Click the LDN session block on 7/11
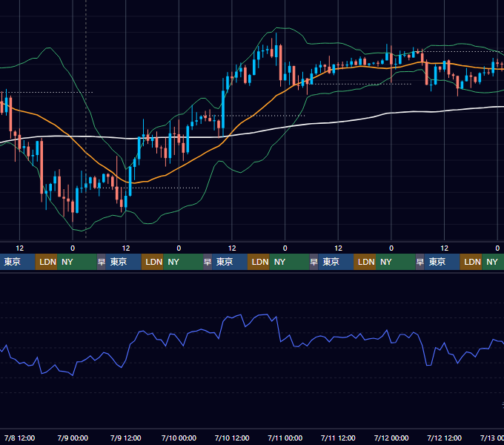This screenshot has height=445, width=504. [x=365, y=262]
